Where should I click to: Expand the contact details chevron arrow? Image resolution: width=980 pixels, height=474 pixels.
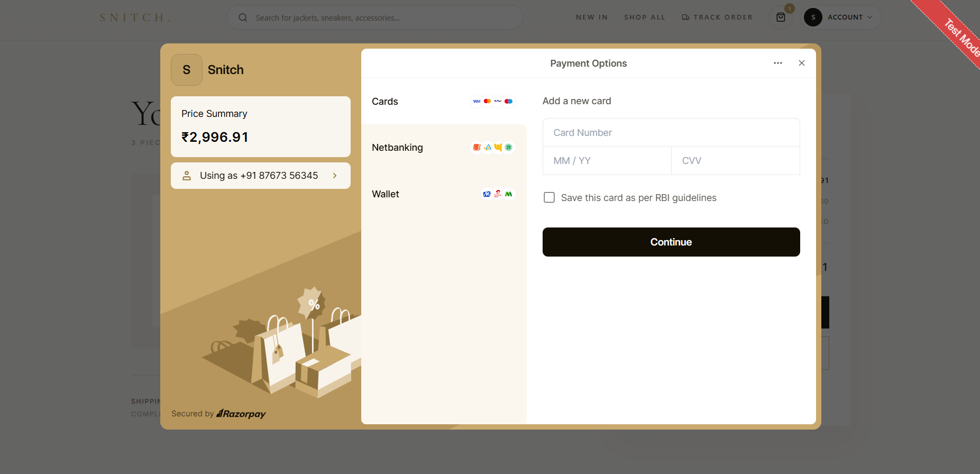click(335, 176)
